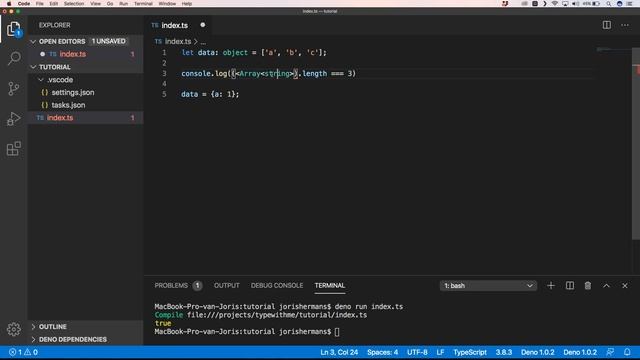The height and width of the screenshot is (360, 640).
Task: Open the View menu
Action: 96,4
